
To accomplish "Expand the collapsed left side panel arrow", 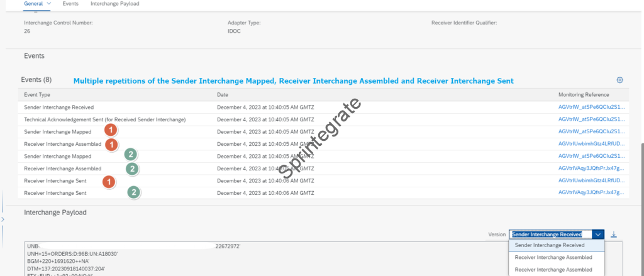I will point(3,219).
